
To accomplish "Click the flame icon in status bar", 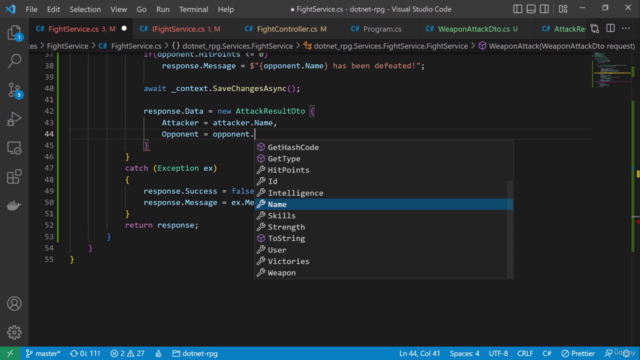I will (x=158, y=353).
